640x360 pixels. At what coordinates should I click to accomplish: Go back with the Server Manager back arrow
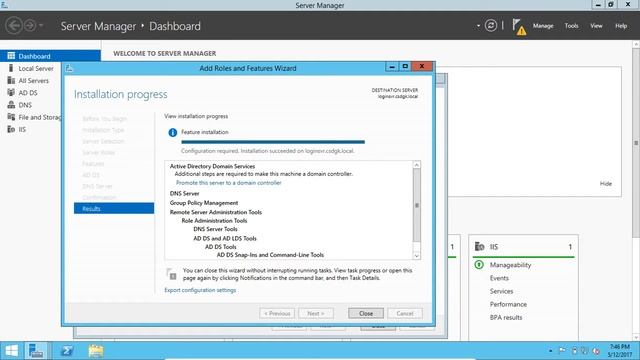click(x=13, y=26)
